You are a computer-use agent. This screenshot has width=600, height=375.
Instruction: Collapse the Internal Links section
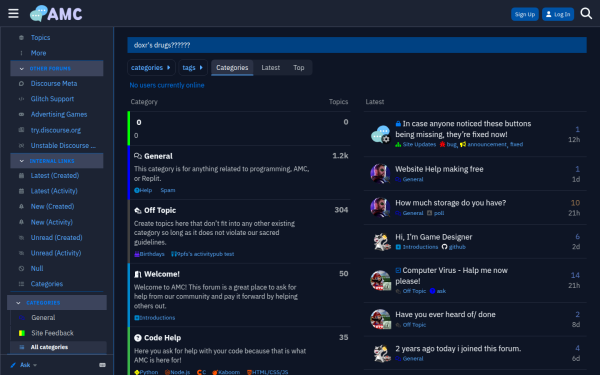click(57, 161)
